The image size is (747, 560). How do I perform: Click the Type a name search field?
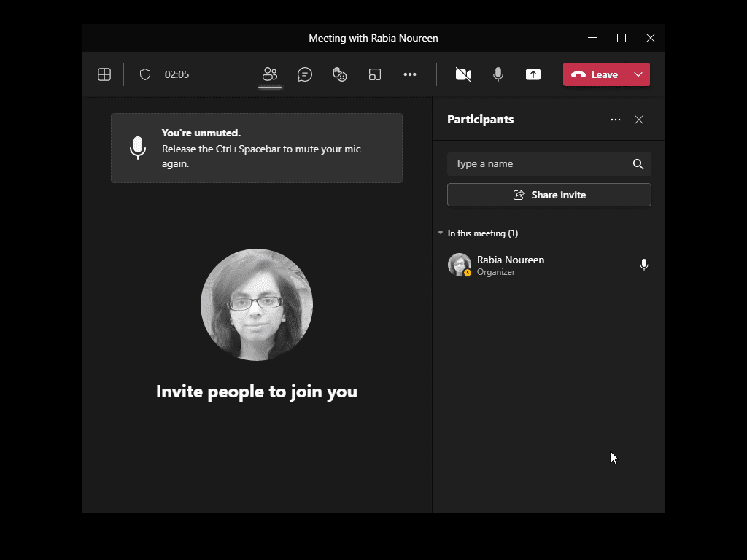click(549, 164)
